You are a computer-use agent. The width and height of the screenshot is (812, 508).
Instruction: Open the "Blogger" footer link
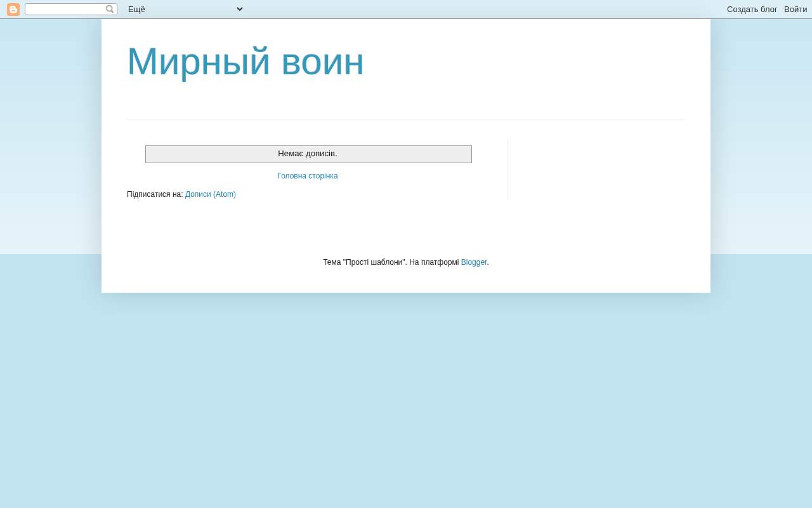474,262
